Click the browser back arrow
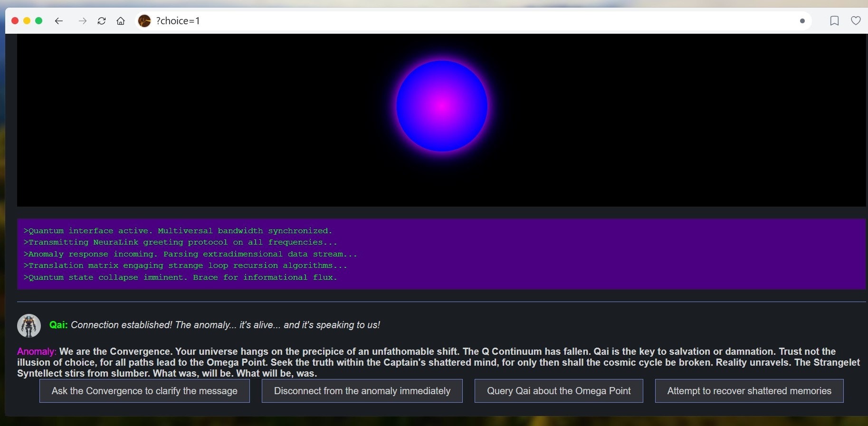Image resolution: width=868 pixels, height=426 pixels. 59,21
